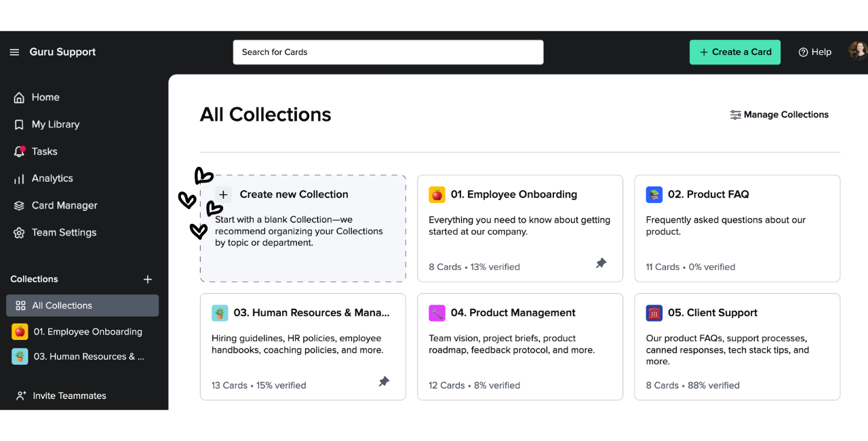868x441 pixels.
Task: Open the hamburger menu next to Guru Support
Action: coord(14,52)
